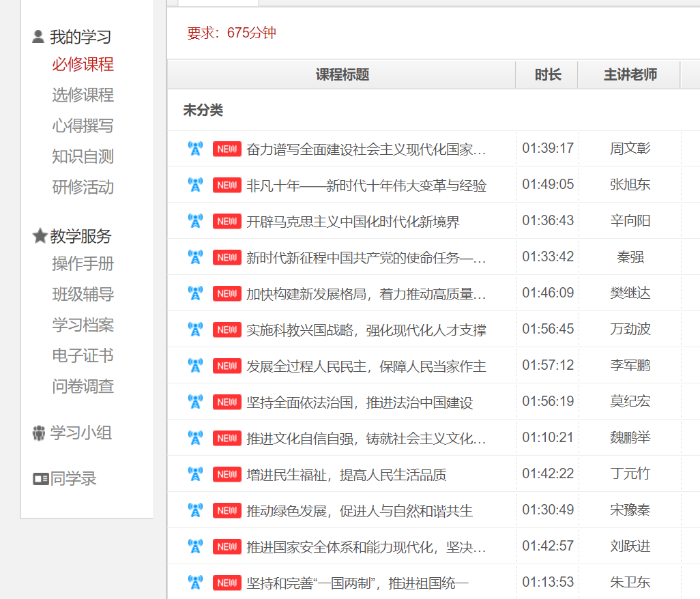Click the 时长 column header

tap(547, 75)
